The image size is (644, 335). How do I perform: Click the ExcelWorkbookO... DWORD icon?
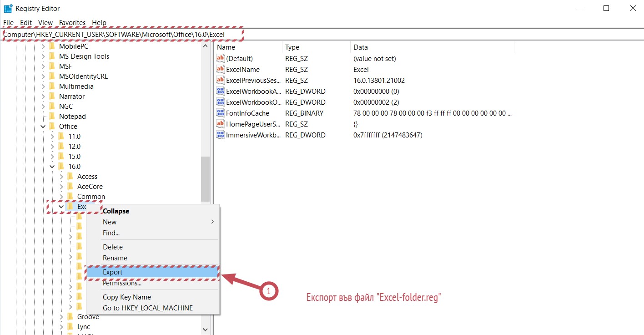click(x=221, y=102)
